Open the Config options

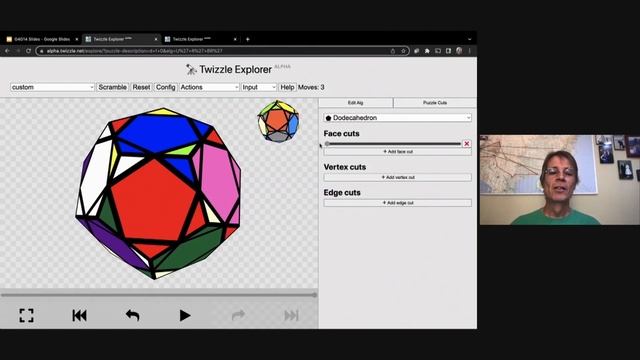point(165,87)
